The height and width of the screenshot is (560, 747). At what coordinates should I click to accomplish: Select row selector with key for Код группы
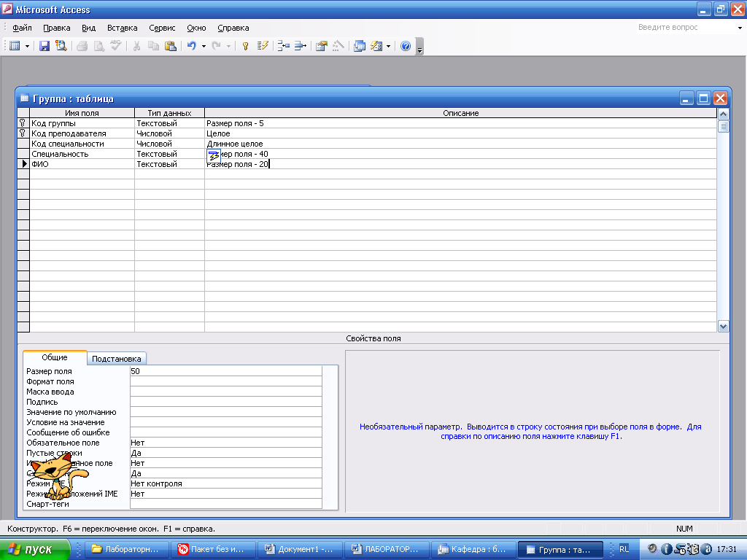[x=23, y=123]
